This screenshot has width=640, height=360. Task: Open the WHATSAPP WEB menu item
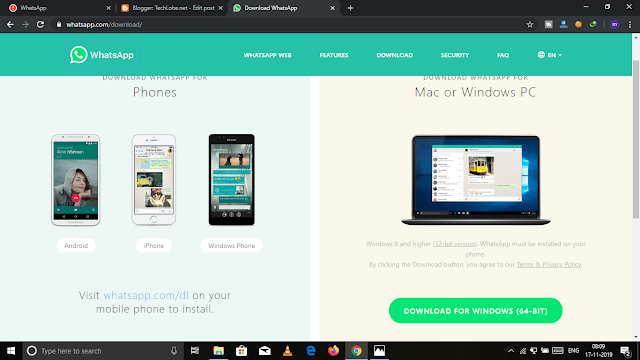point(267,55)
